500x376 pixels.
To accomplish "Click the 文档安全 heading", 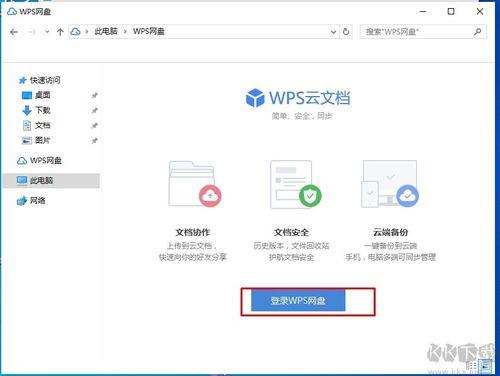I will tap(291, 232).
